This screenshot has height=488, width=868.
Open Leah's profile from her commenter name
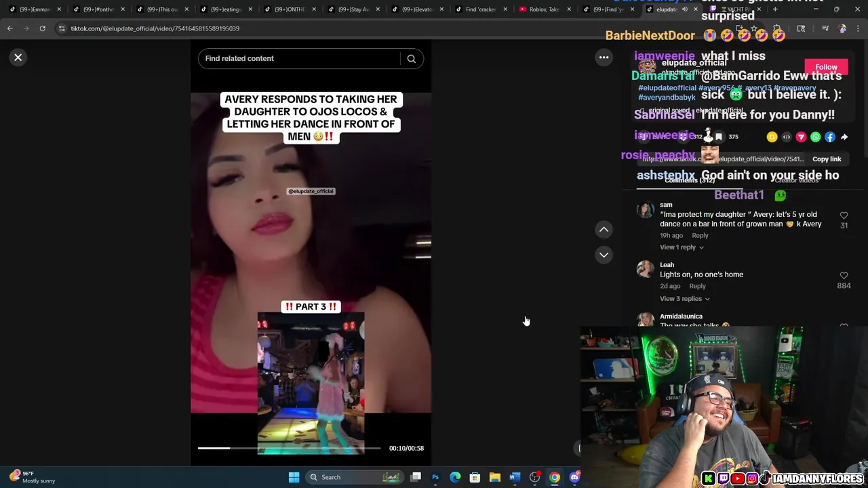[x=667, y=265]
